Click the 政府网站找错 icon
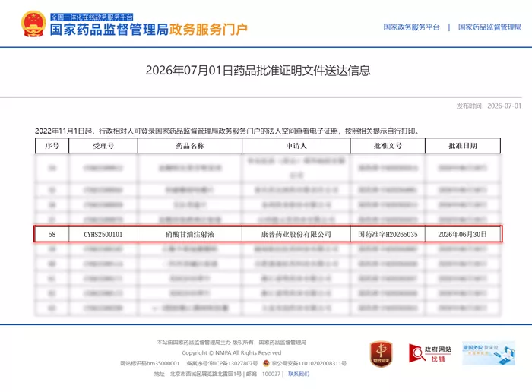 pyautogui.click(x=430, y=354)
